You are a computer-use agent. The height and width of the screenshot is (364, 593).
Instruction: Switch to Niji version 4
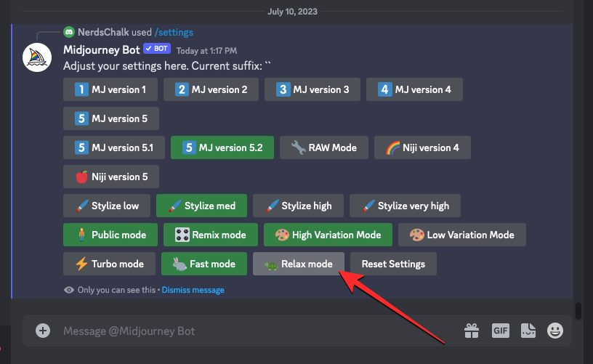click(x=422, y=147)
